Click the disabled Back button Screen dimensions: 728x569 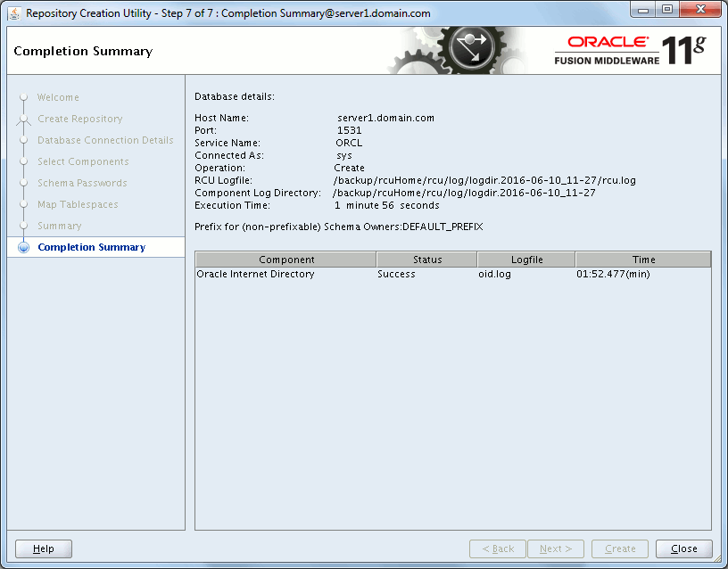tap(498, 548)
